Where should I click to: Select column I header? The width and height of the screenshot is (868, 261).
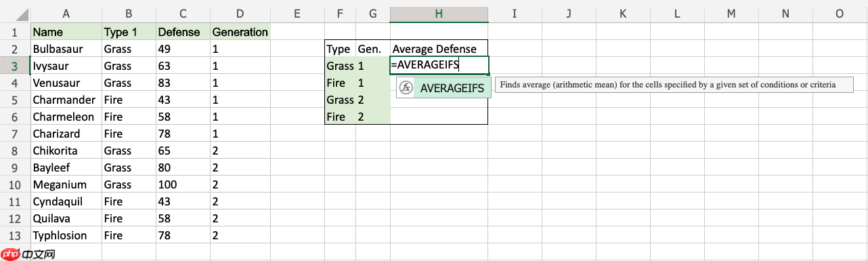pyautogui.click(x=515, y=14)
